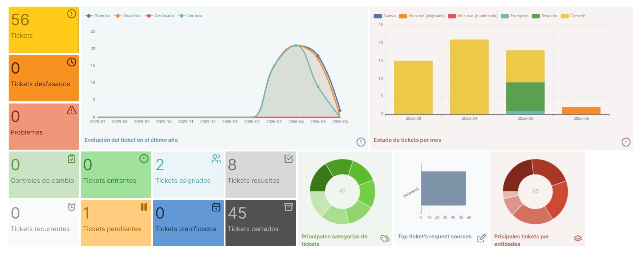Click the Estado de tickets por mes title
Viewport: 644px width, 273px height.
[407, 140]
